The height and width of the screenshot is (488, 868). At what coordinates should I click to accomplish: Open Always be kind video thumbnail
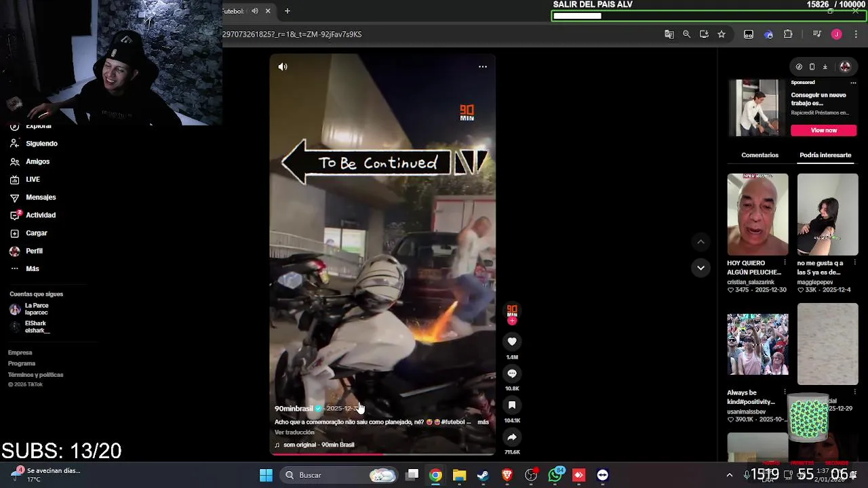tap(757, 344)
